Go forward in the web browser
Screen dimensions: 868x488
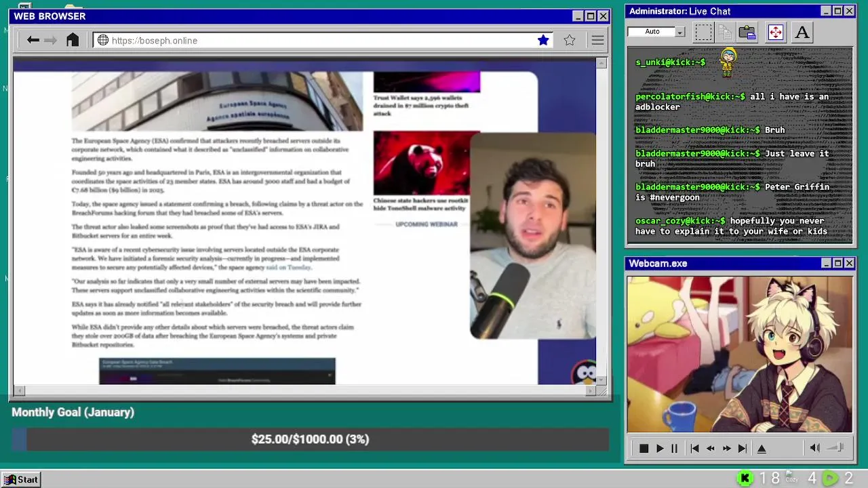point(51,41)
